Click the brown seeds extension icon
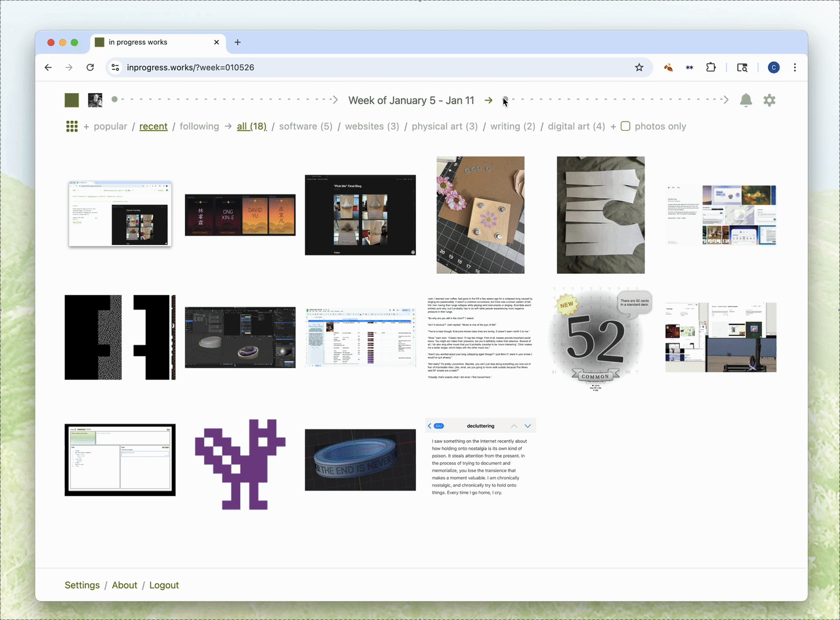Image resolution: width=840 pixels, height=620 pixels. pos(669,68)
